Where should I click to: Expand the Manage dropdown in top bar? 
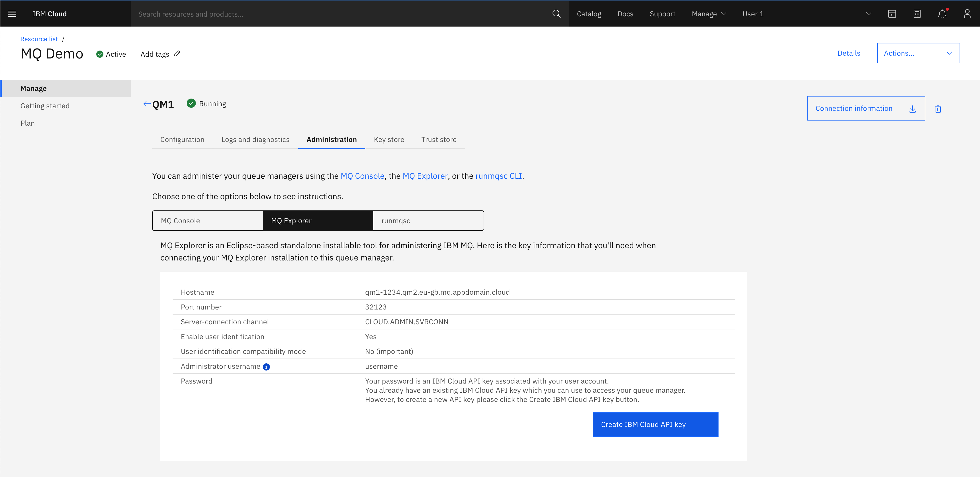pyautogui.click(x=709, y=14)
